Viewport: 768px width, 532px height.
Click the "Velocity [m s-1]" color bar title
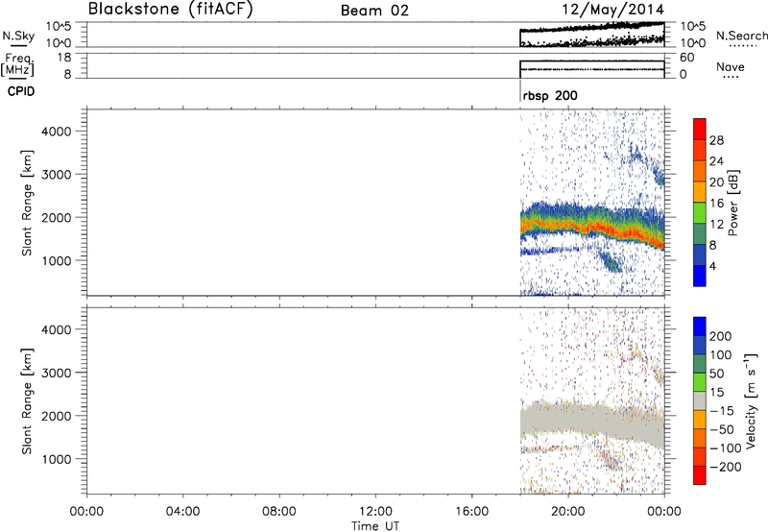751,400
